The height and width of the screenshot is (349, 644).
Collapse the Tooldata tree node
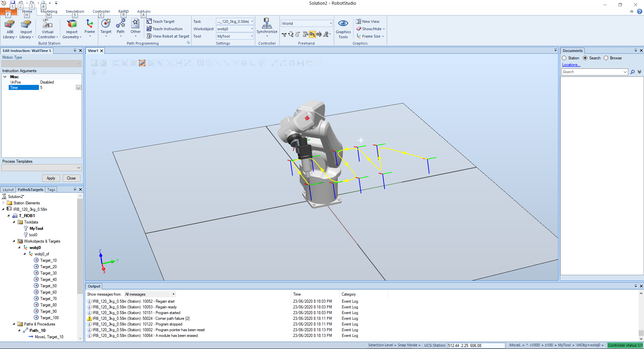(14, 222)
